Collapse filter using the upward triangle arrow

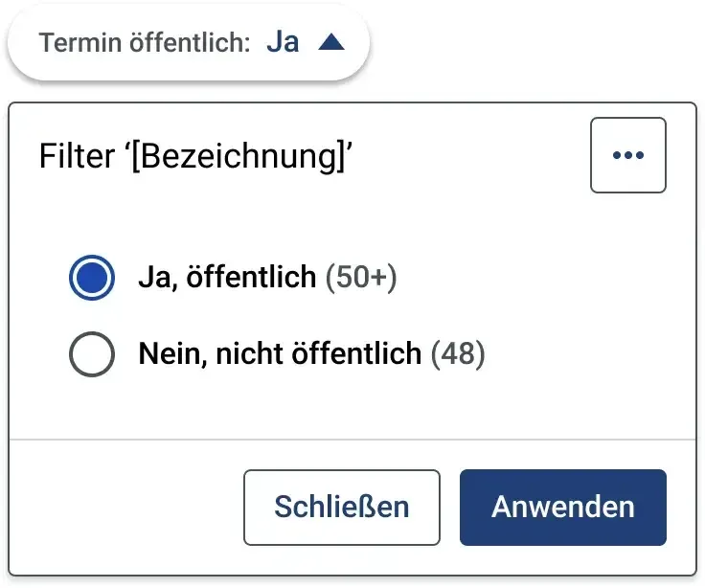331,42
